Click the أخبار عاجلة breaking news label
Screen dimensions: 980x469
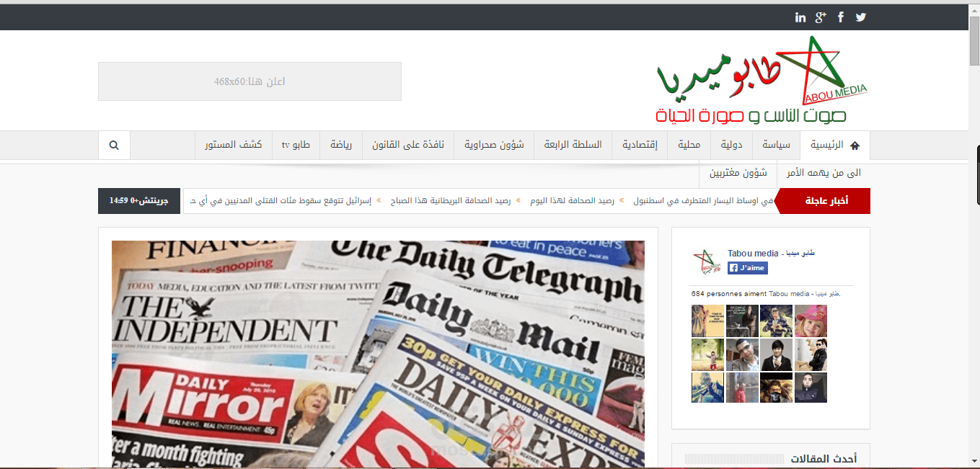pyautogui.click(x=826, y=201)
